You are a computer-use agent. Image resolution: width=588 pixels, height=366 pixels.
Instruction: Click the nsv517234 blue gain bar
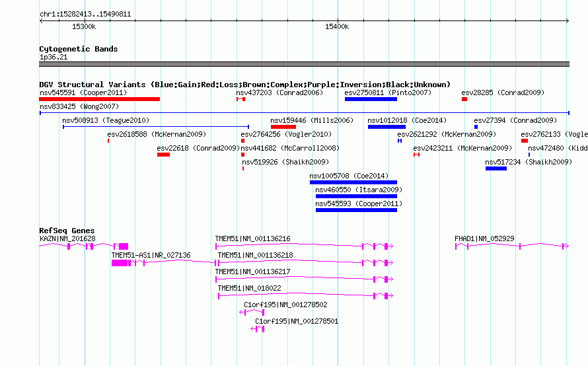click(496, 168)
